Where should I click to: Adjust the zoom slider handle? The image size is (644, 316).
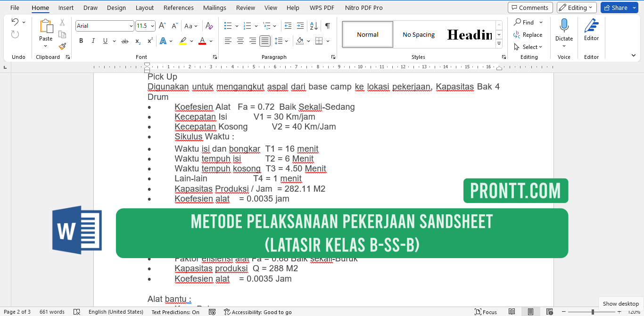(x=593, y=312)
